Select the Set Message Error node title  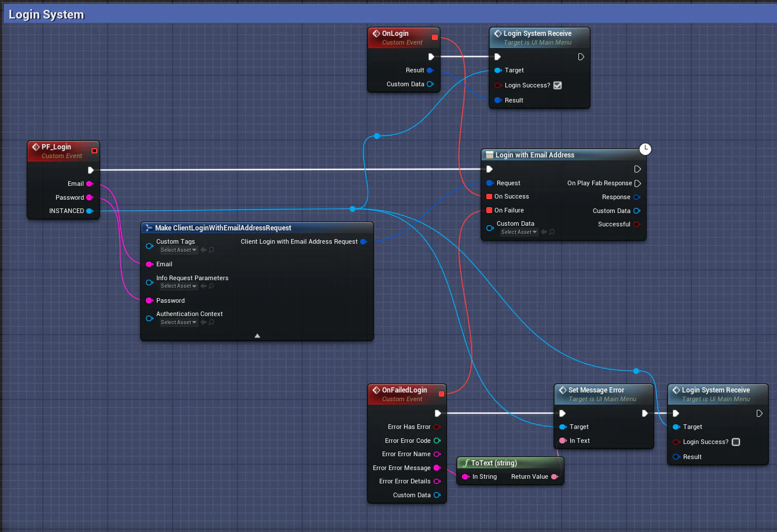pyautogui.click(x=596, y=390)
